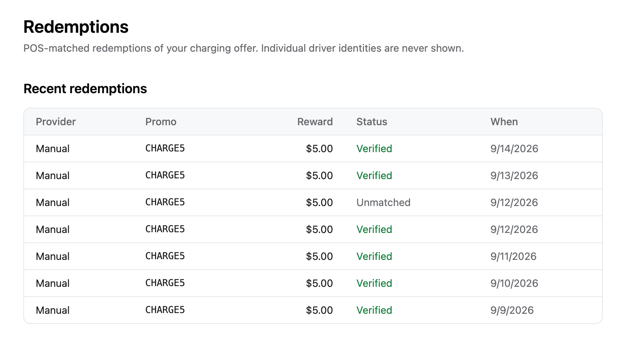Click the Verified status in the 9/10/2026 row
Image resolution: width=626 pixels, height=364 pixels.
tap(374, 283)
